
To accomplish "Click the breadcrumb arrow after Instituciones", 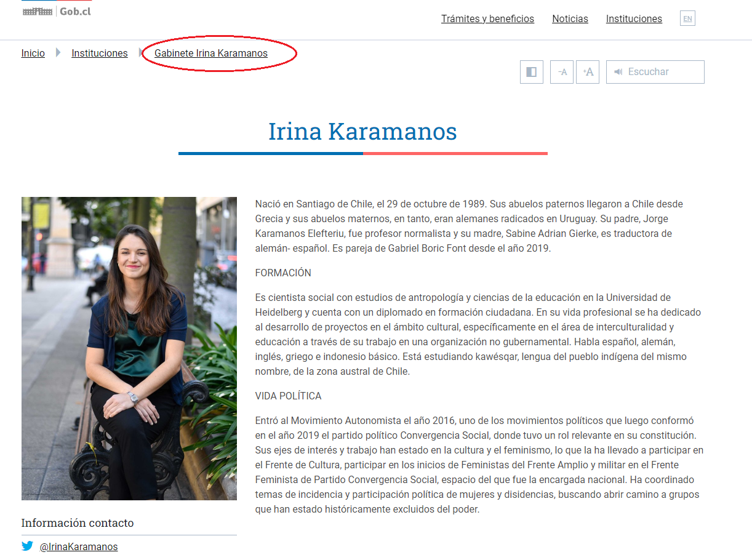I will coord(141,53).
